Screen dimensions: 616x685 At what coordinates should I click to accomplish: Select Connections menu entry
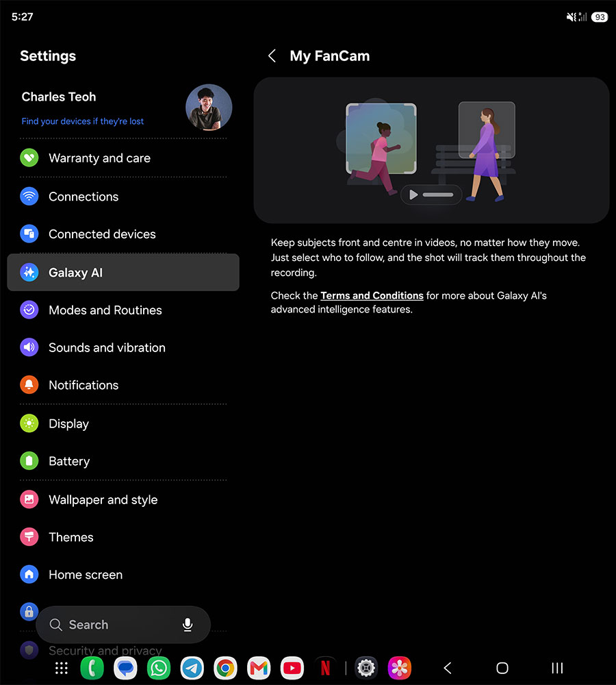point(123,196)
